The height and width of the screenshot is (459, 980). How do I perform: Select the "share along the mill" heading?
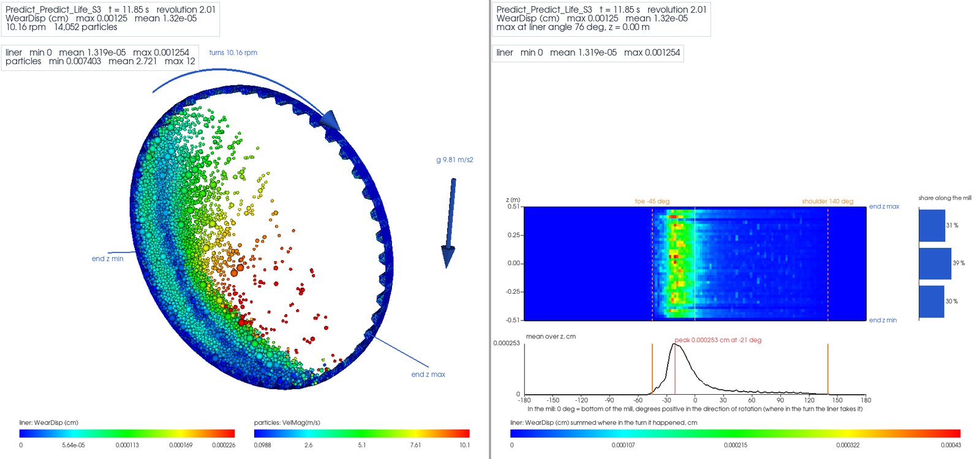click(944, 198)
